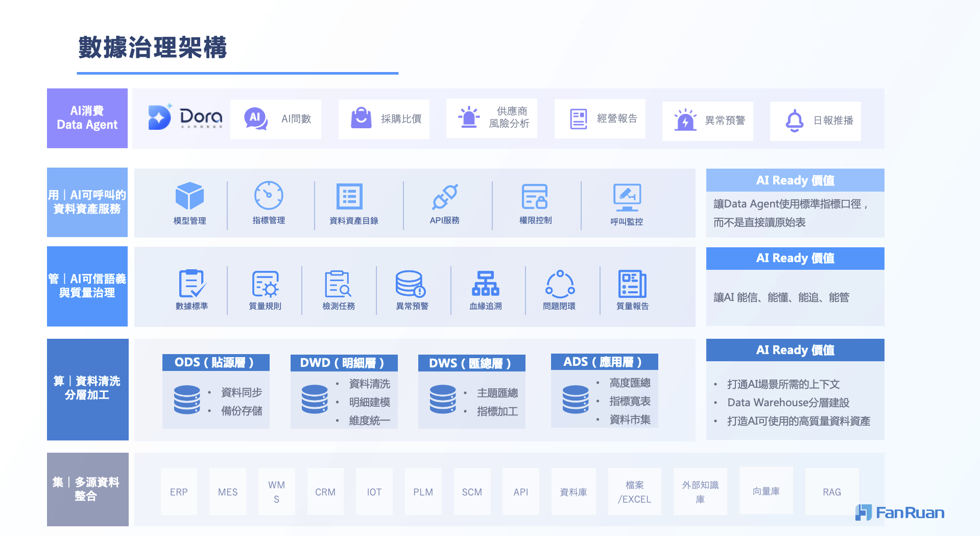Click the 向量庫 source tile

[766, 491]
